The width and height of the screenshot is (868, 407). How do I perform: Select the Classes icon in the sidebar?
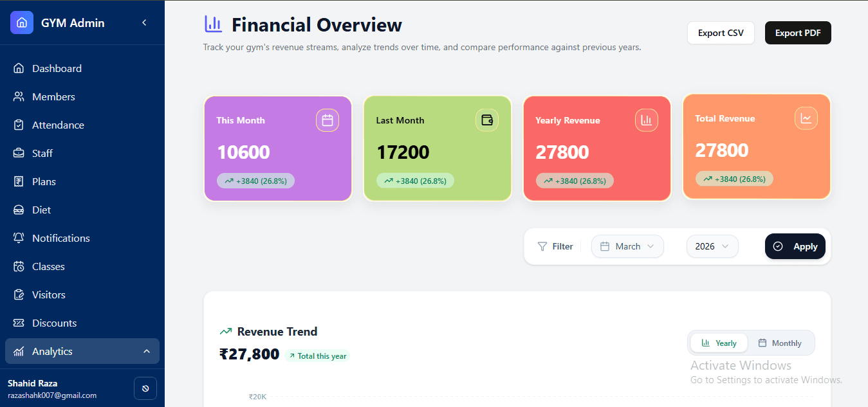[20, 266]
